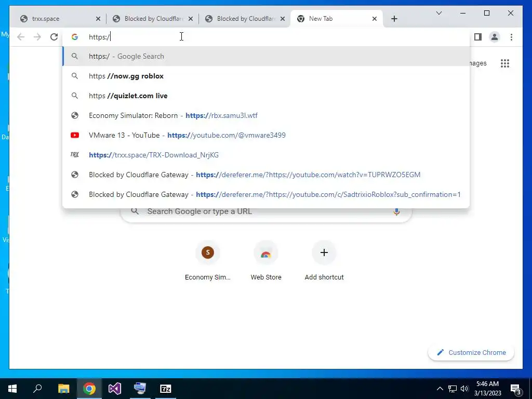Start voice search with the microphone icon
The width and height of the screenshot is (532, 399).
point(396,211)
